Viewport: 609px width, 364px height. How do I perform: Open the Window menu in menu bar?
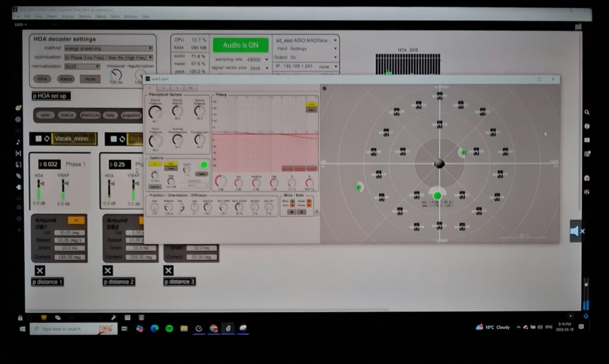[130, 17]
